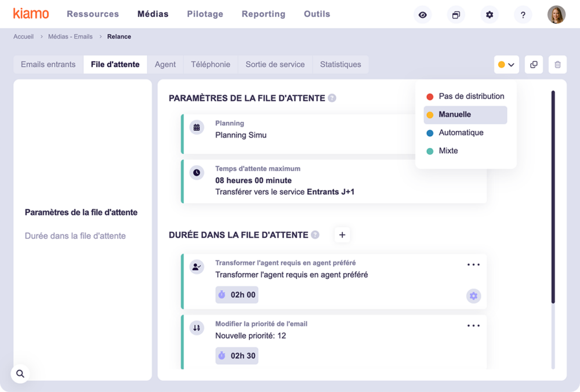The image size is (580, 392).
Task: Click the windows stack icon in header
Action: (x=456, y=15)
